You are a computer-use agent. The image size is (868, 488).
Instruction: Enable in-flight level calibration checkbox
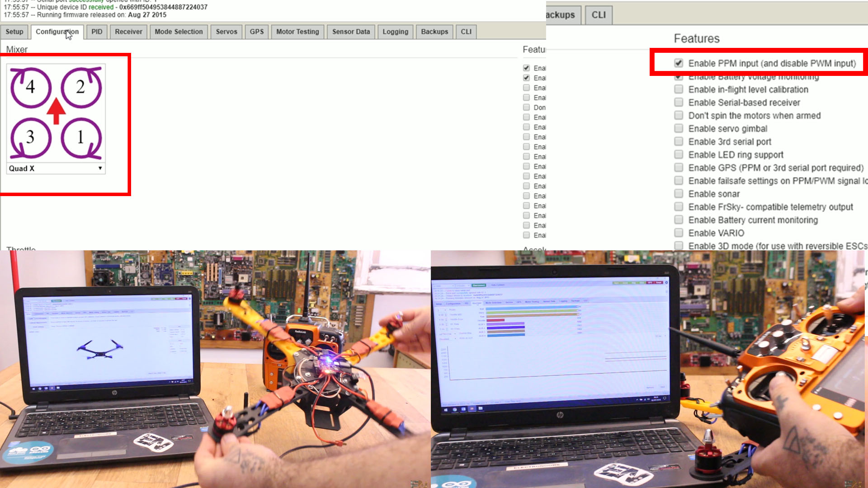click(x=679, y=89)
